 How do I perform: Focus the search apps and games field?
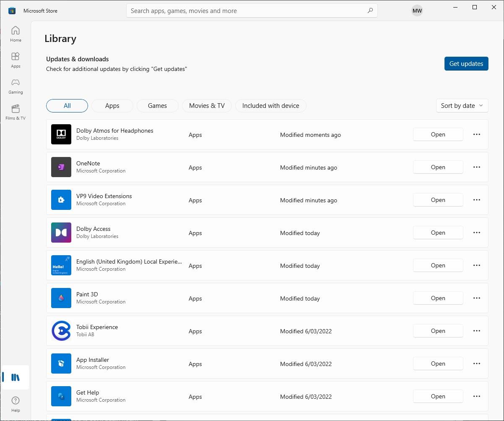tap(252, 11)
